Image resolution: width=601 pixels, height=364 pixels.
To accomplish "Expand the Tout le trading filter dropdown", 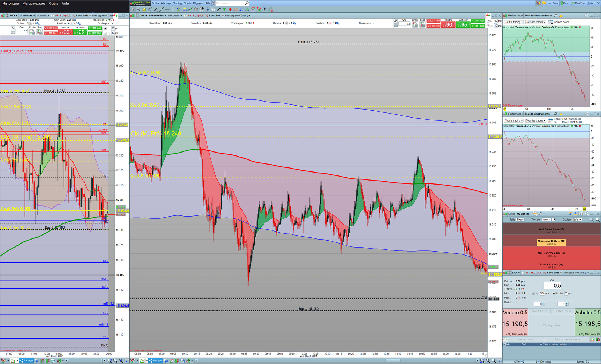I will (x=514, y=22).
